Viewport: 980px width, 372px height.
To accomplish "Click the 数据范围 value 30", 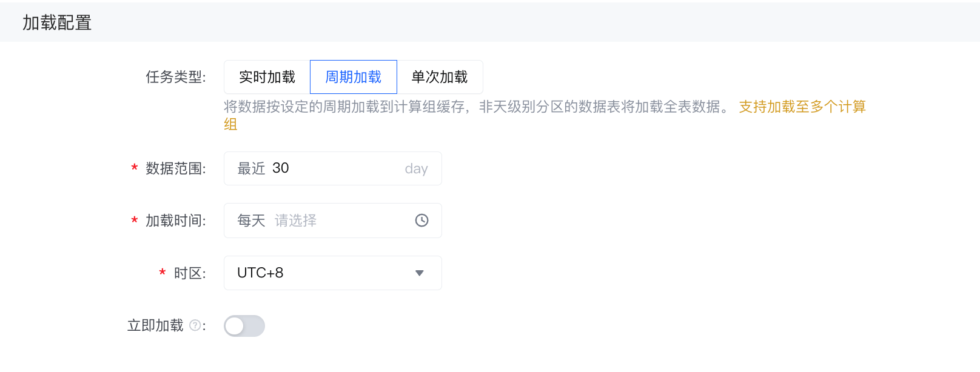I will click(x=281, y=168).
